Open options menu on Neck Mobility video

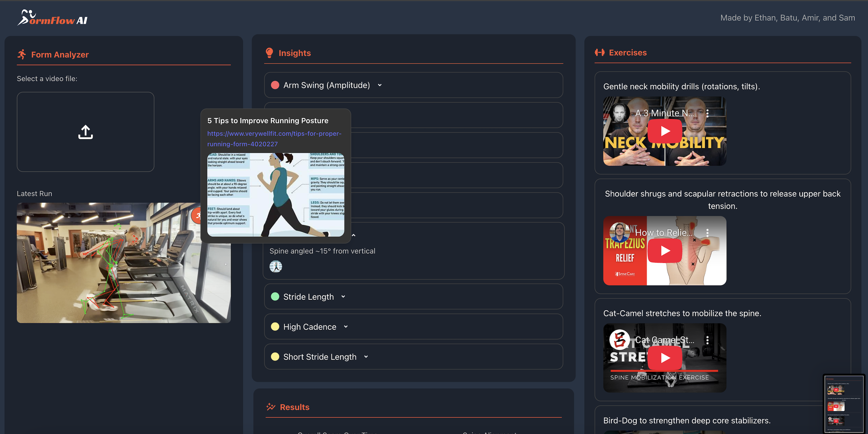pyautogui.click(x=707, y=113)
